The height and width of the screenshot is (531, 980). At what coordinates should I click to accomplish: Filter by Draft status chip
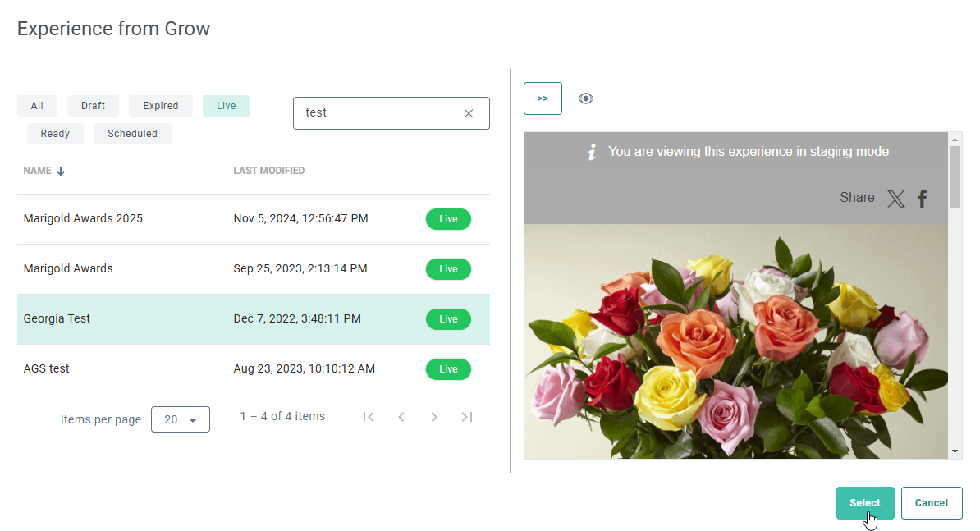tap(93, 106)
